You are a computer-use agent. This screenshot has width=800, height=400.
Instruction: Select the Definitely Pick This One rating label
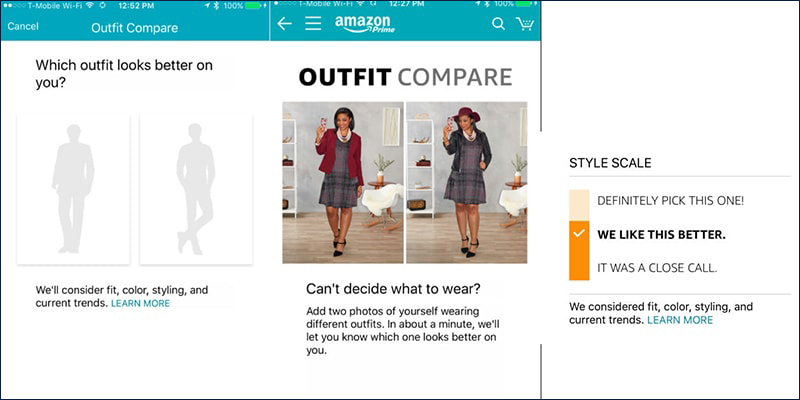pos(670,201)
